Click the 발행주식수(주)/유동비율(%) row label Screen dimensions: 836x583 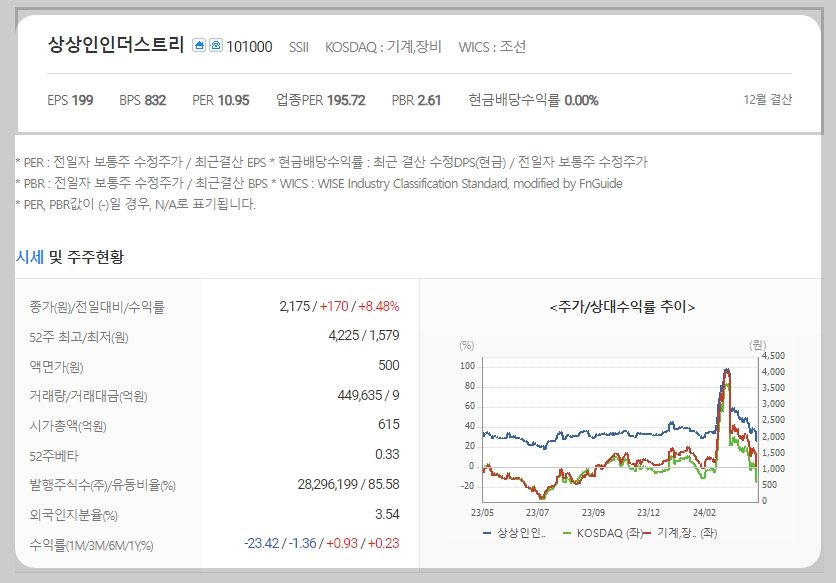point(102,485)
